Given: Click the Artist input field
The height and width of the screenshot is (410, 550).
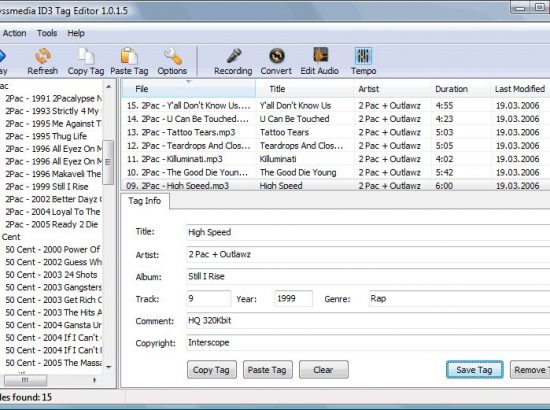Looking at the screenshot, I should 368,254.
